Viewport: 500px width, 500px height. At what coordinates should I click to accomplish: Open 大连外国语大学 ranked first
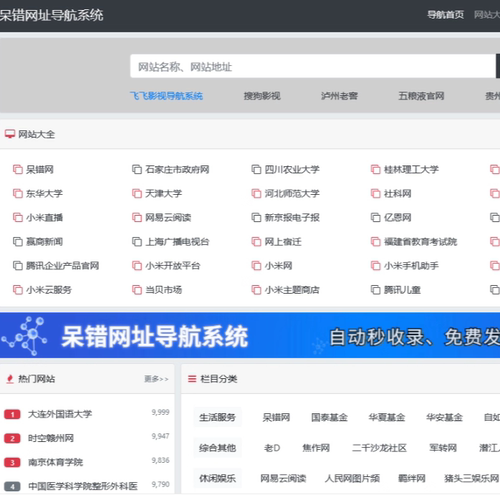(60, 414)
